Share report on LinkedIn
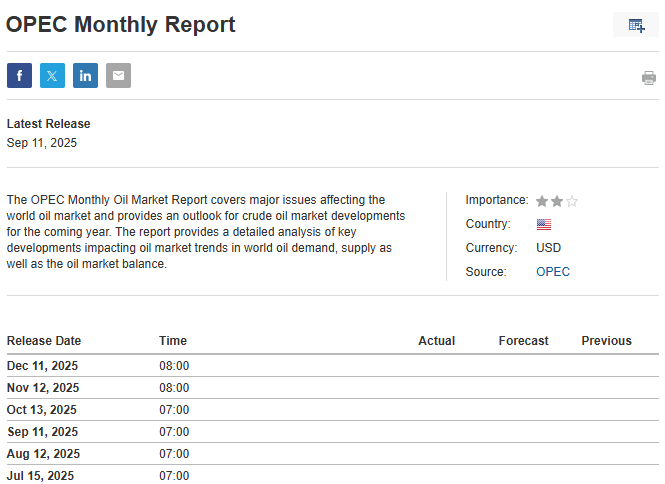 point(85,76)
